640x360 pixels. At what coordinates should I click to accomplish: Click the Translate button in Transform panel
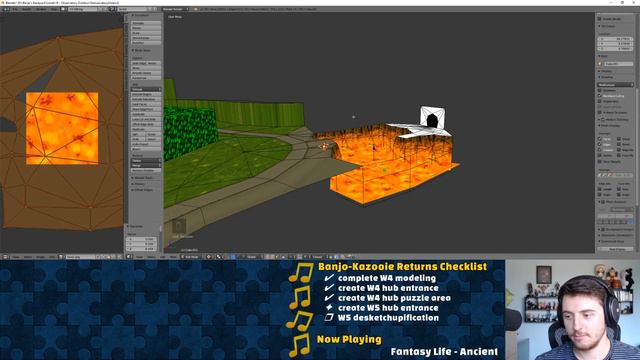click(x=146, y=23)
